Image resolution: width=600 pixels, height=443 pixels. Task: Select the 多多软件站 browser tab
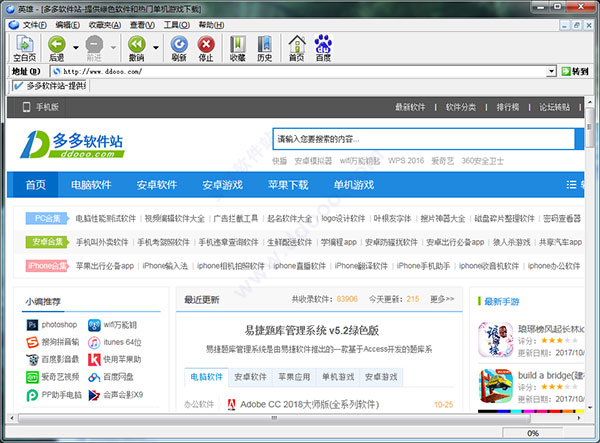50,86
